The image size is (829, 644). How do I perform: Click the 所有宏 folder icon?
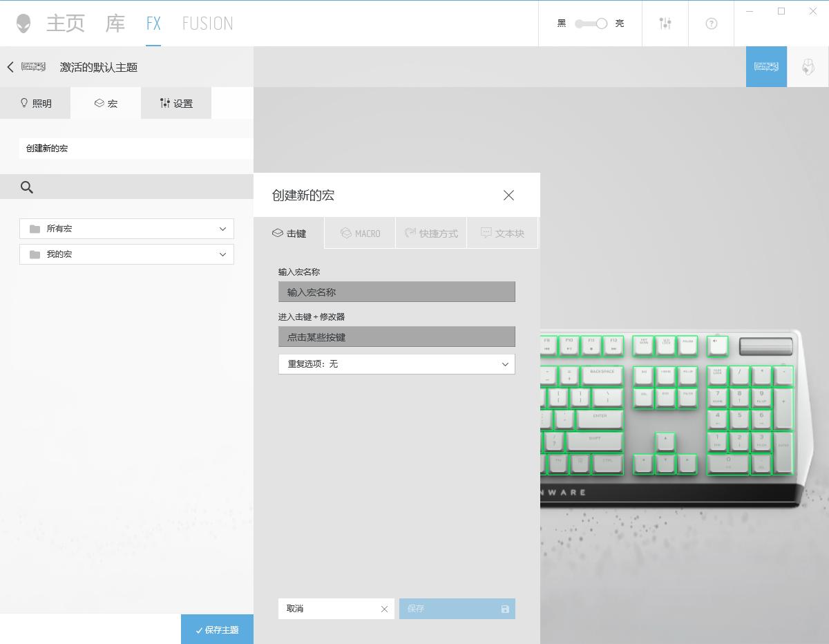click(x=35, y=229)
